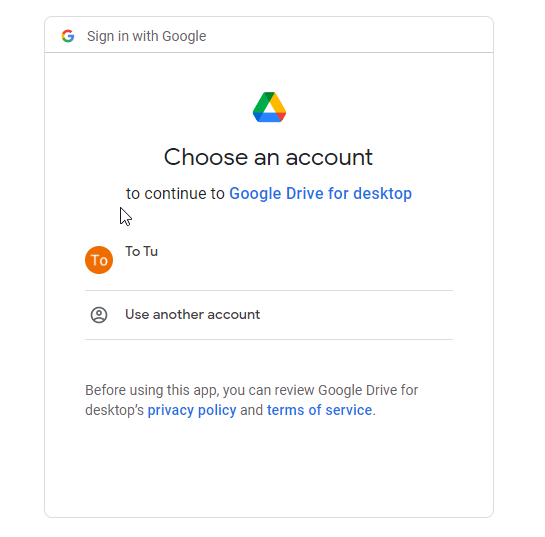Open the Google Drive for desktop link
This screenshot has width=545, height=537.
(320, 194)
